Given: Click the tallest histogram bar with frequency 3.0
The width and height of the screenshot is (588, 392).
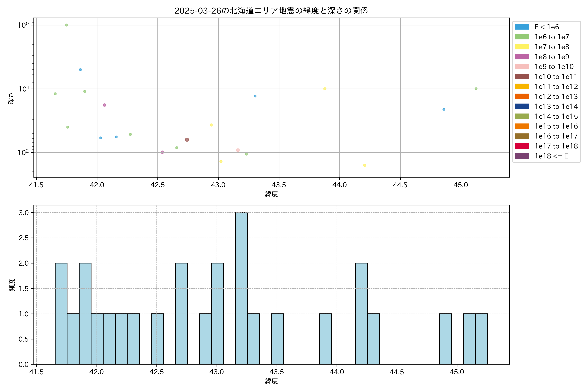Looking at the screenshot, I should click(241, 288).
